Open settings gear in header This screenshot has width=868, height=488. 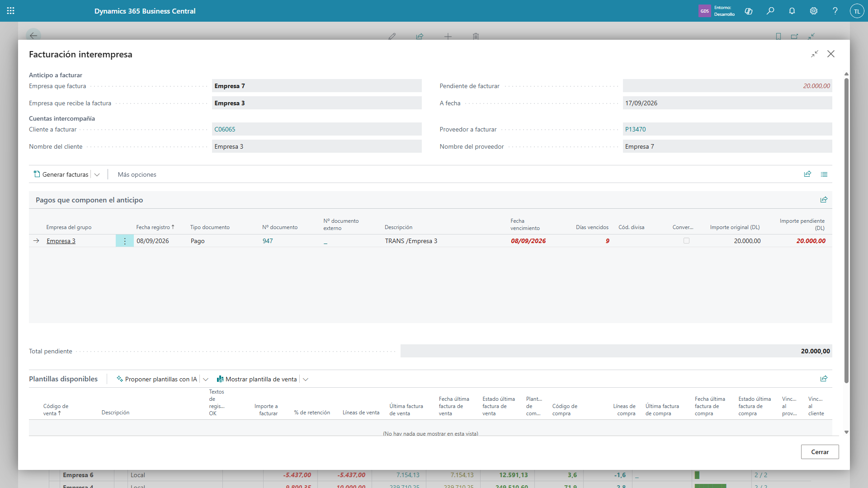(814, 11)
